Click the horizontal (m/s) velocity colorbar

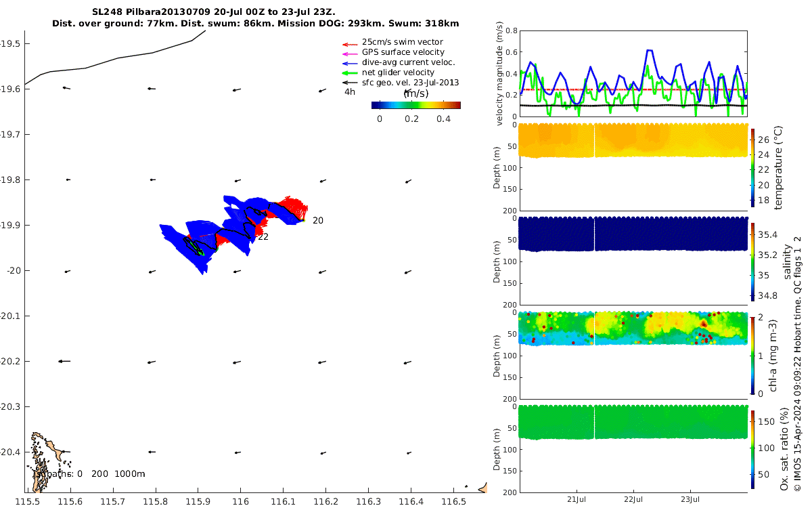(x=416, y=105)
